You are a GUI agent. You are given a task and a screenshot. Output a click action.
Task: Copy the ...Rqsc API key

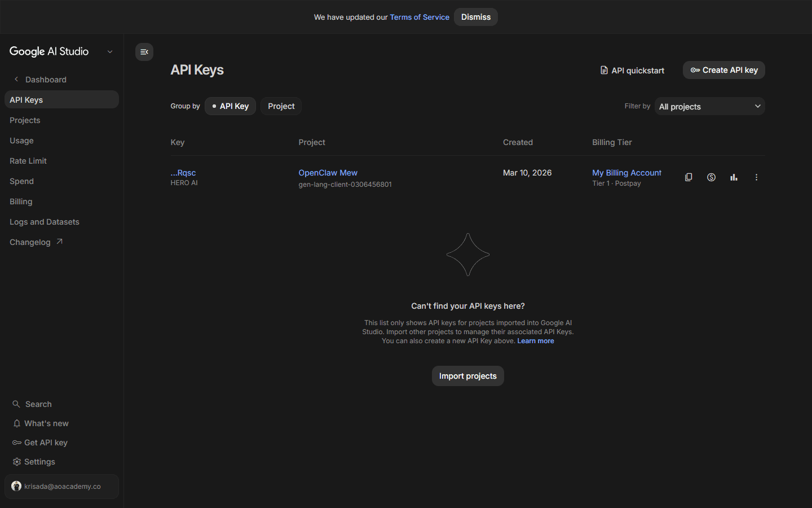tap(689, 177)
